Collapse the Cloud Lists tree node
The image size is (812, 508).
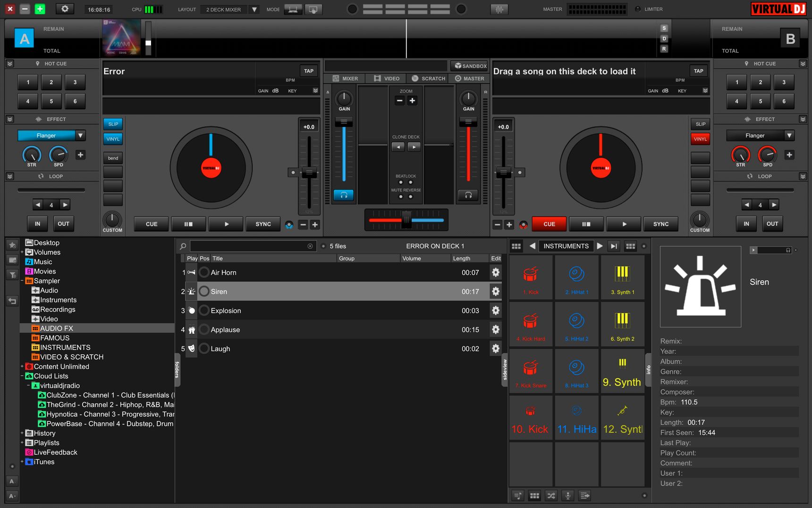click(22, 376)
